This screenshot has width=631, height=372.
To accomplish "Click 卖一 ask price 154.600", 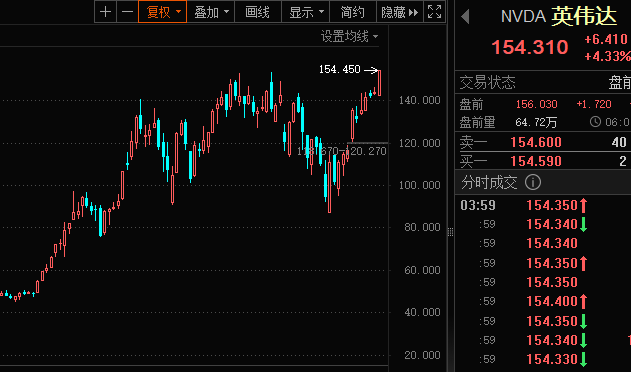I will [536, 142].
